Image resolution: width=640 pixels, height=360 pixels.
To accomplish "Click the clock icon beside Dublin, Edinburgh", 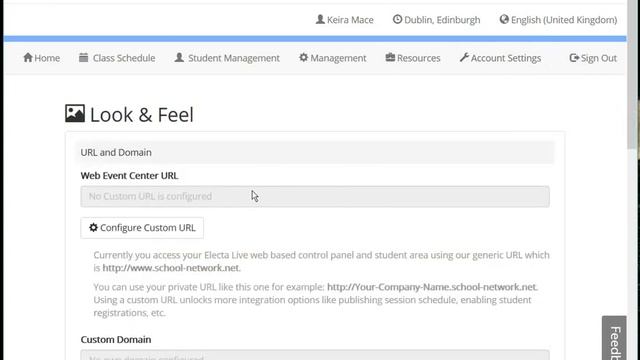I will tap(397, 19).
